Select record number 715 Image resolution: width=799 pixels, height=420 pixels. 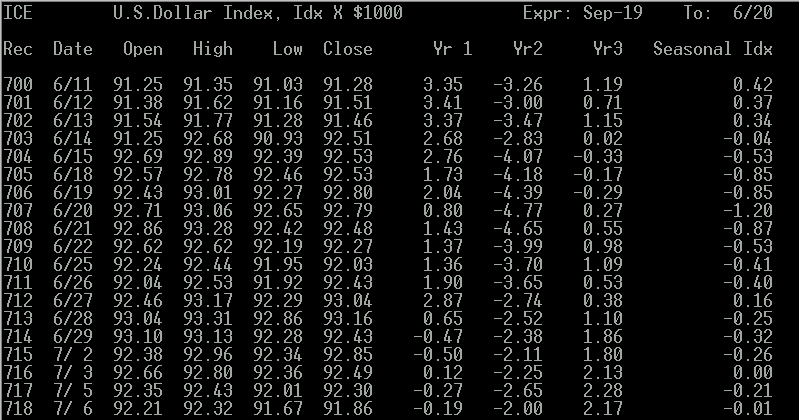pos(18,354)
